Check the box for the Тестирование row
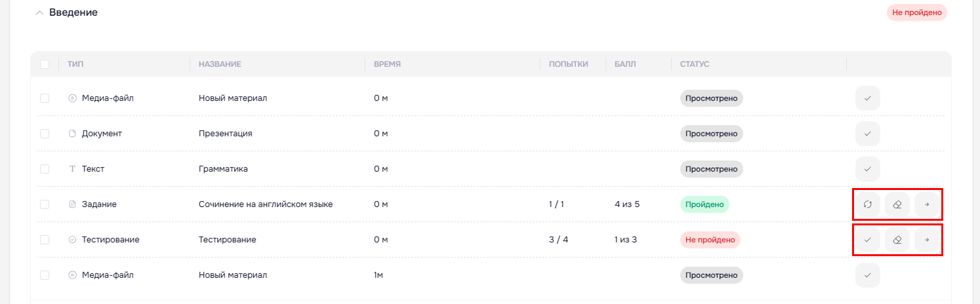 [45, 240]
